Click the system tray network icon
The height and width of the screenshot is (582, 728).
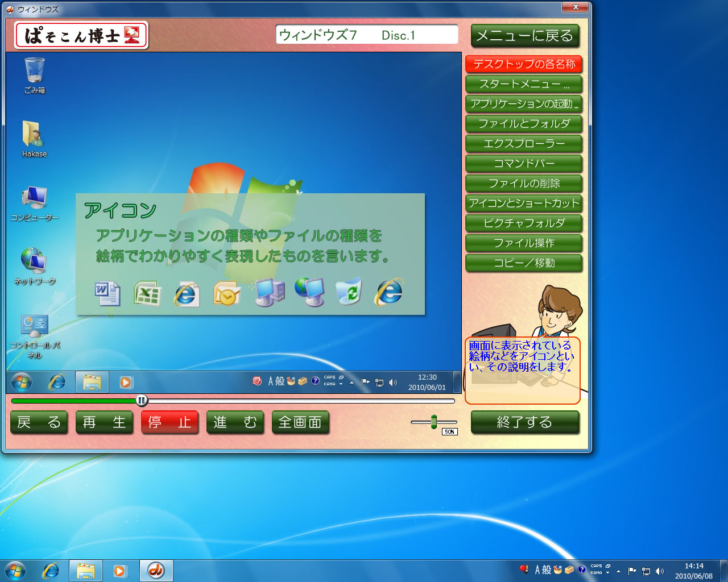(x=646, y=571)
